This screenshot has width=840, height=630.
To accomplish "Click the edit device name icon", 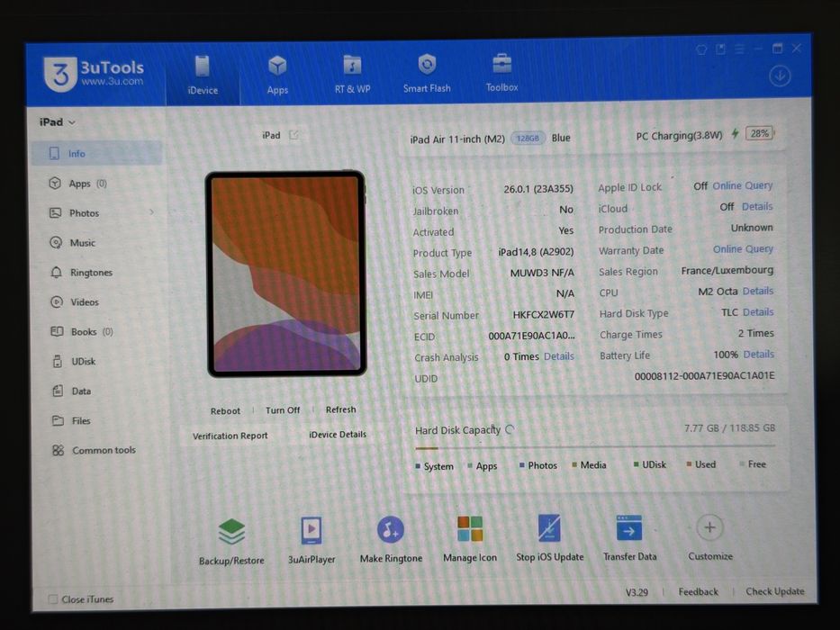I will pyautogui.click(x=294, y=135).
